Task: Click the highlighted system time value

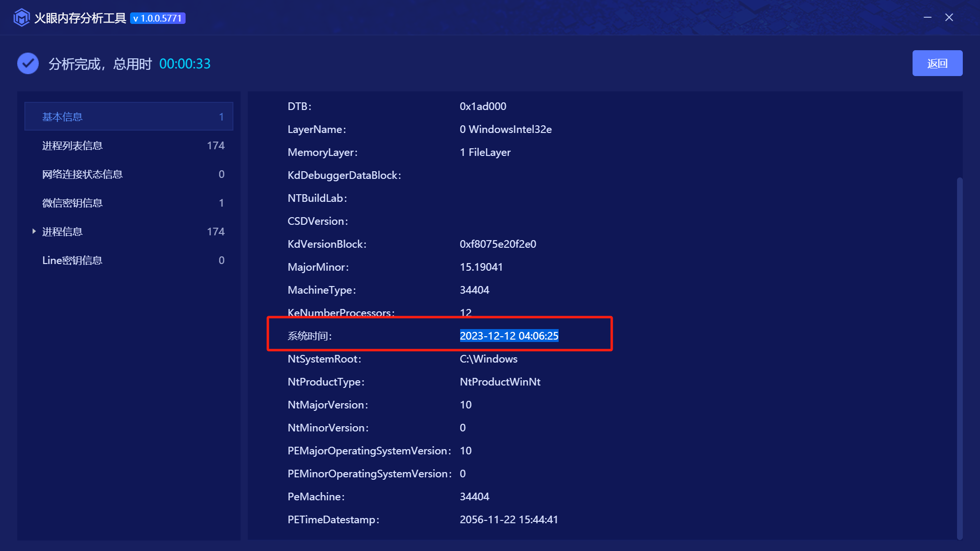Action: click(509, 336)
